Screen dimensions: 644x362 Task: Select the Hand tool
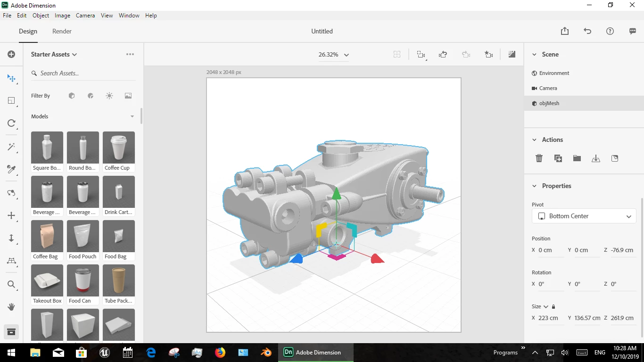coord(11,307)
